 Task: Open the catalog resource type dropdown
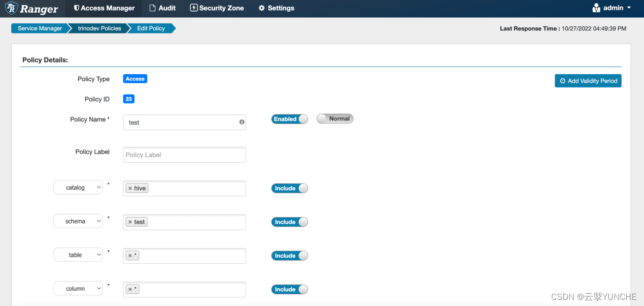point(78,188)
